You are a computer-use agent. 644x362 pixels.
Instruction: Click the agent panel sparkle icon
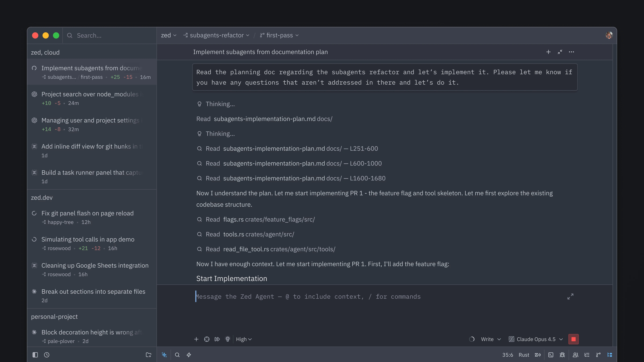164,355
